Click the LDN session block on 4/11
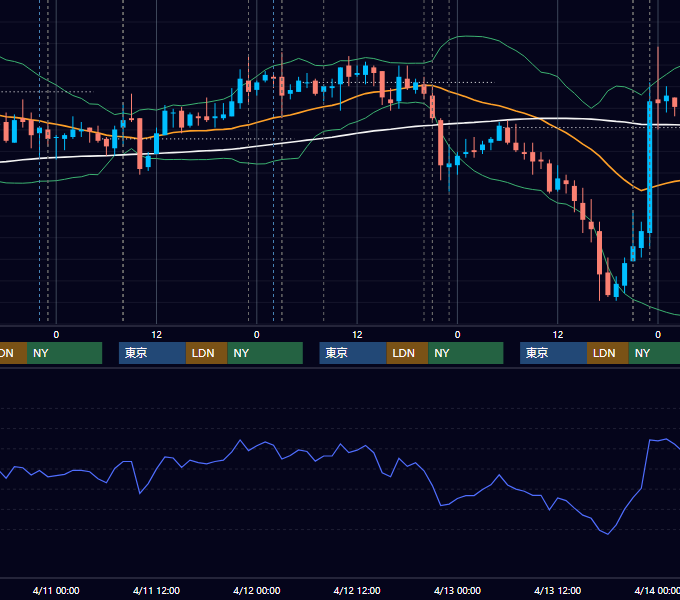 click(206, 353)
